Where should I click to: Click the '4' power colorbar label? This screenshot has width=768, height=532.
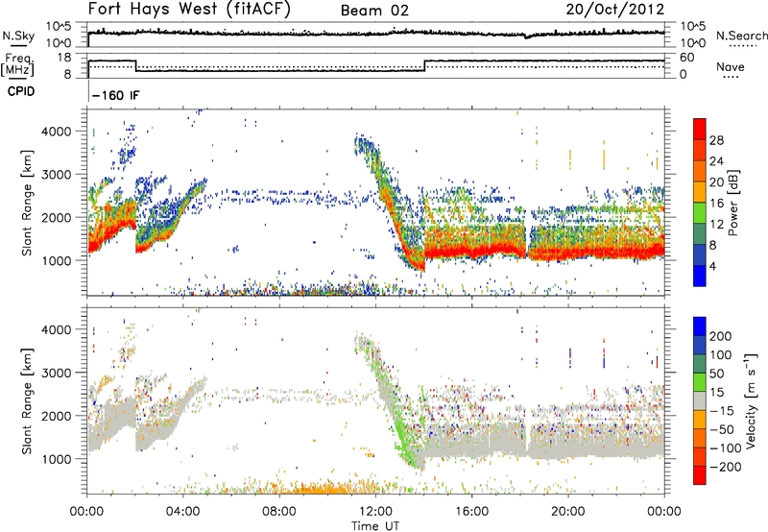(712, 265)
